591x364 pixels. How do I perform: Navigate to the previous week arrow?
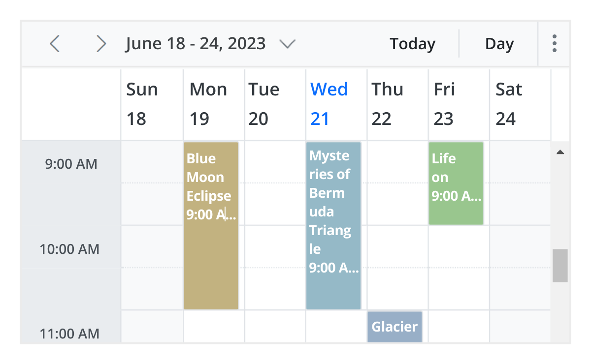click(54, 43)
